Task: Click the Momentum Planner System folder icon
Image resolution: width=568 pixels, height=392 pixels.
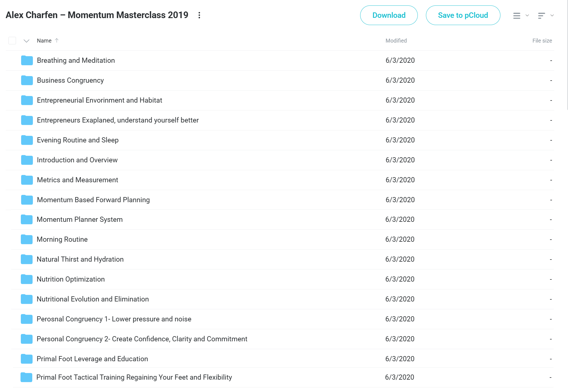Action: [x=27, y=219]
